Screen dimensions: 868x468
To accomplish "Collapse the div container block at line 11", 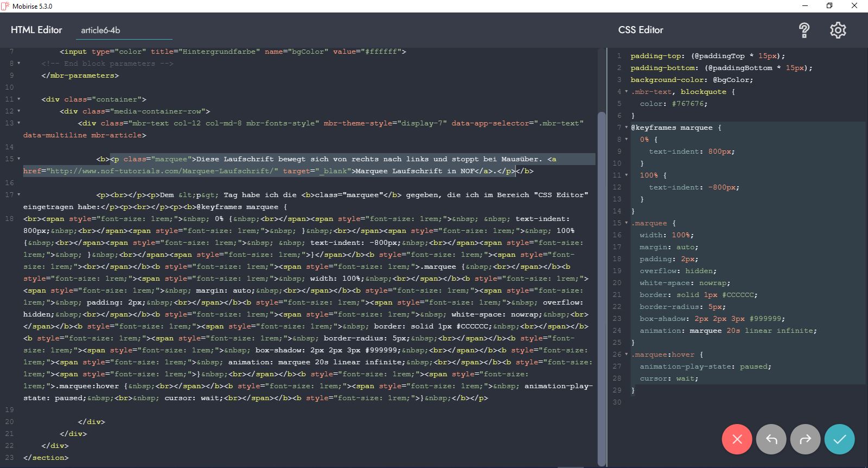I will (19, 99).
